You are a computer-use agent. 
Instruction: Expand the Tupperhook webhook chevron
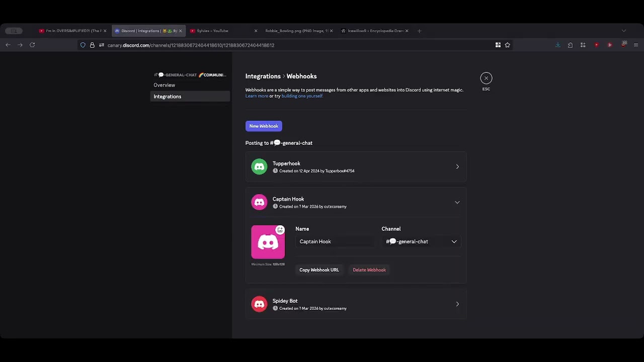tap(457, 166)
